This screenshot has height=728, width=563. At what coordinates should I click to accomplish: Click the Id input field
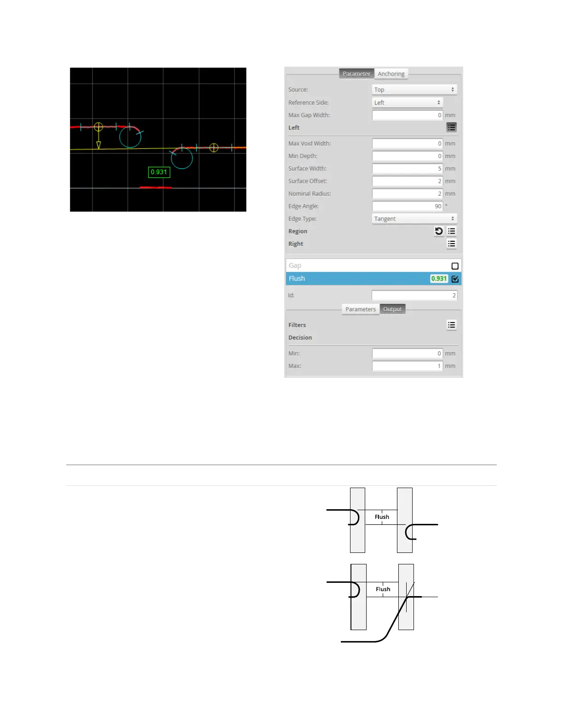(414, 296)
